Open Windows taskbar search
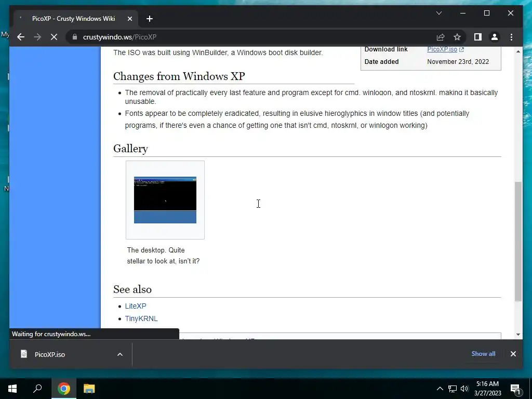This screenshot has width=532, height=399. pos(37,389)
